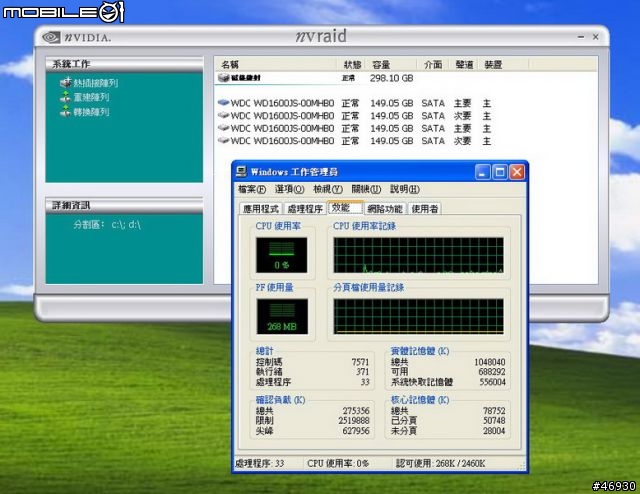Click the CPU 使用率記錄 history graph
Image resolution: width=640 pixels, height=494 pixels.
[418, 255]
